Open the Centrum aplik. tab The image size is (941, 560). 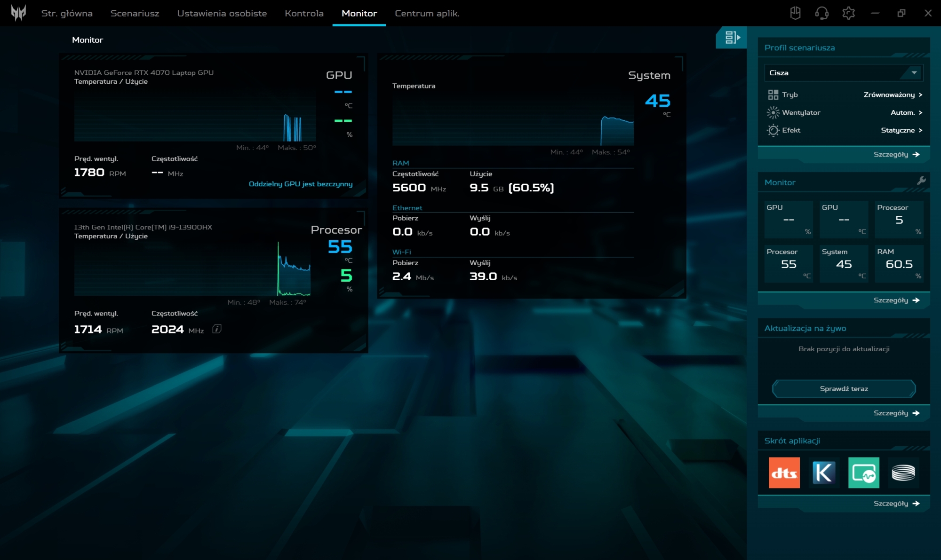click(x=427, y=13)
